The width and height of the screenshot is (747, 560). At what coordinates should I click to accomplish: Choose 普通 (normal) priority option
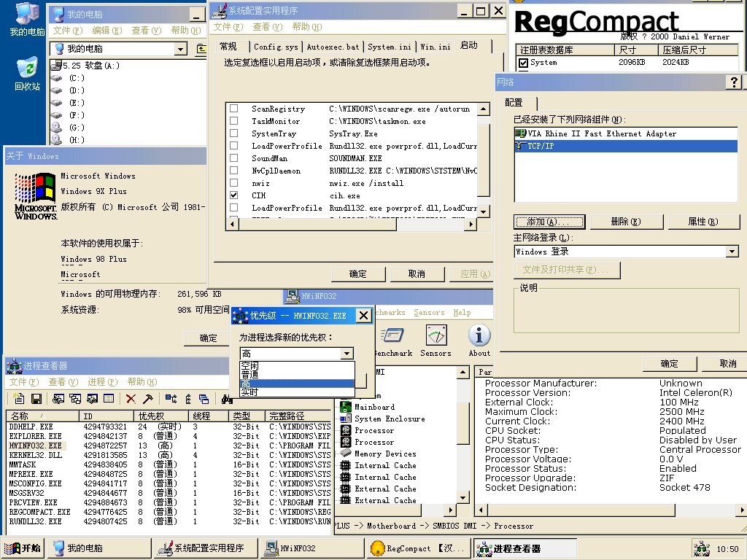297,375
